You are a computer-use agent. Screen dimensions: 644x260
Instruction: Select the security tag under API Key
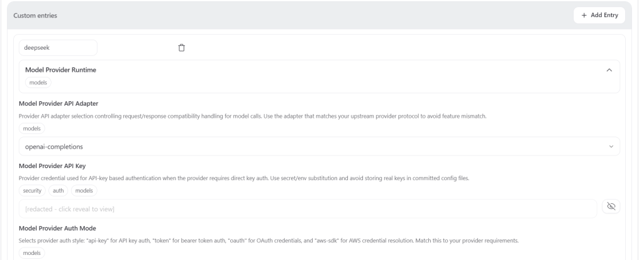[32, 191]
